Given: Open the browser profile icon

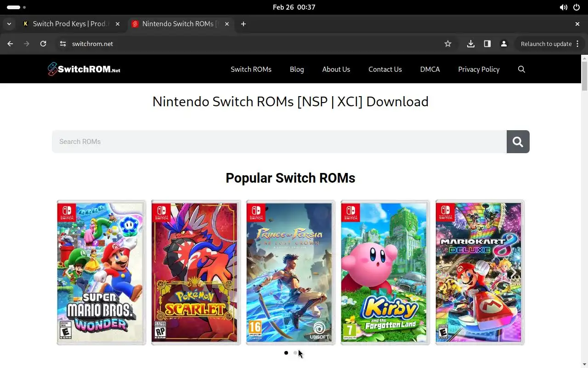Looking at the screenshot, I should pyautogui.click(x=504, y=44).
